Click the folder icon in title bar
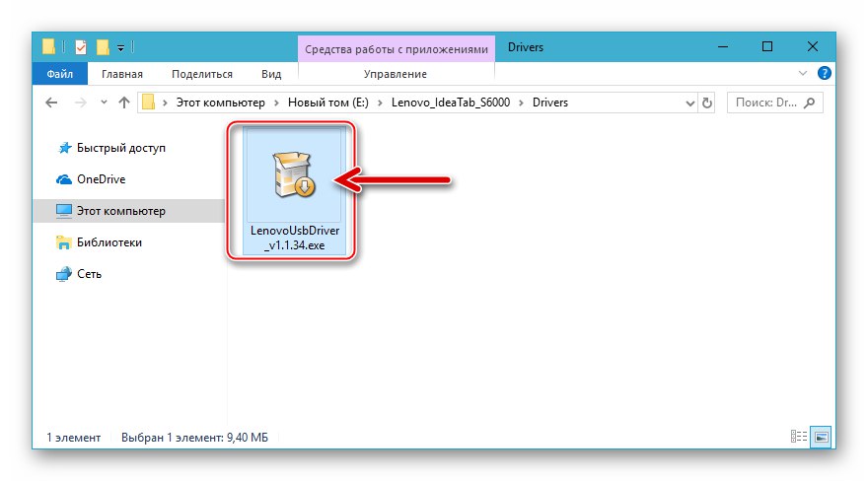Screen dimensions: 868x481 (x=48, y=47)
